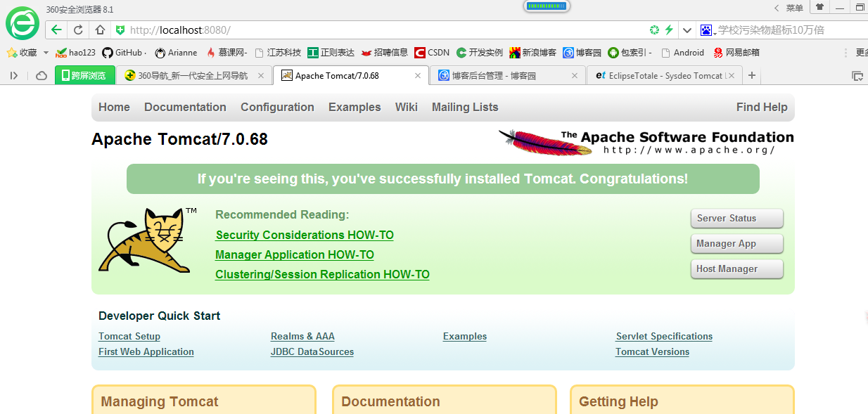Expand the address bar history chevron

click(687, 30)
